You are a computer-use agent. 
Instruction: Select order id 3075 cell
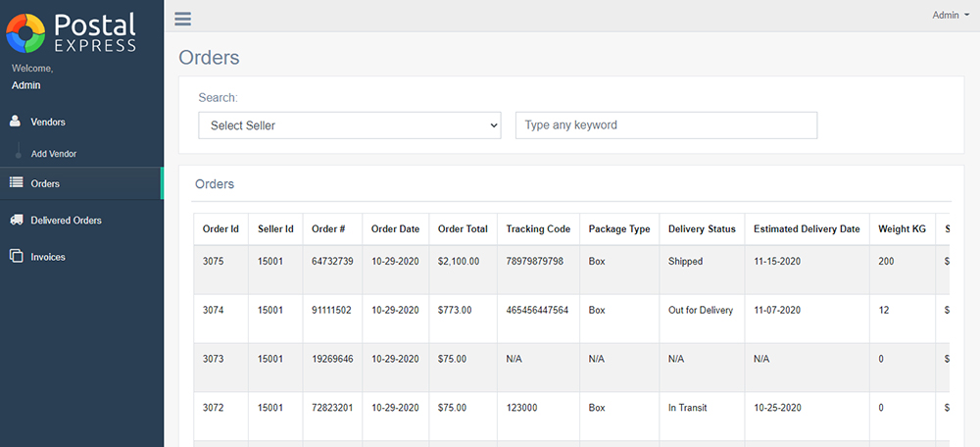[213, 262]
